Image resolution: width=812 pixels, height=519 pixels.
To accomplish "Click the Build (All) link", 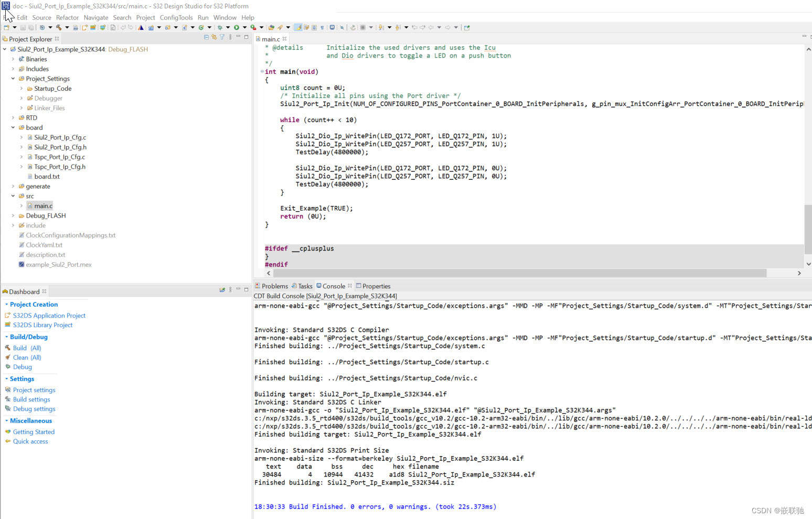I will pos(27,348).
